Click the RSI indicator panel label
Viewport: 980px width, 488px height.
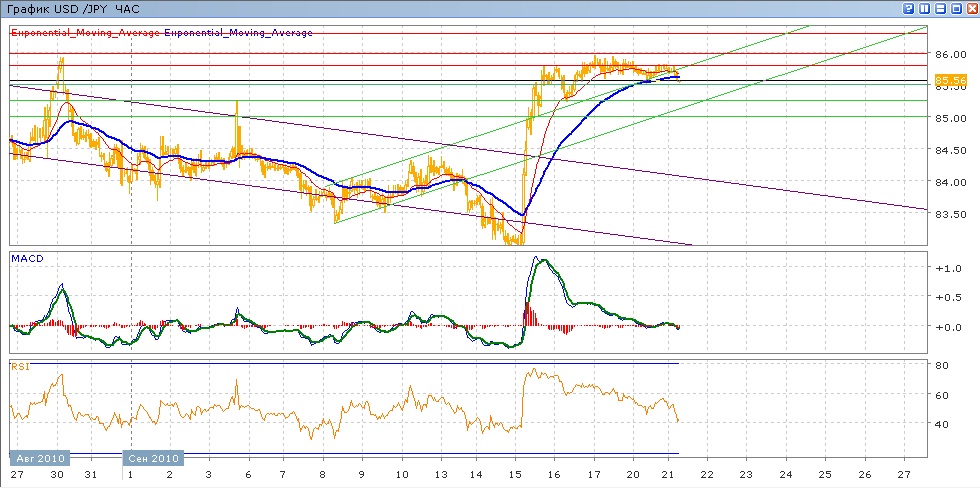click(19, 367)
